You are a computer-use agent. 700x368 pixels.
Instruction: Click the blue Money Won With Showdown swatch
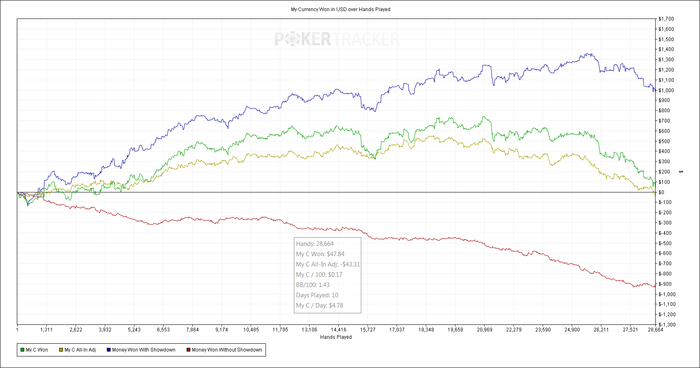coord(108,350)
